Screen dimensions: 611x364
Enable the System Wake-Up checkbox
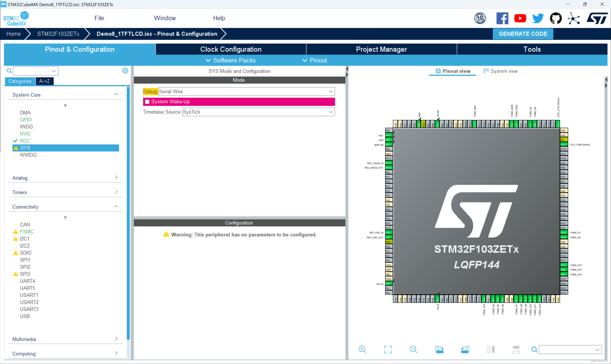point(147,102)
